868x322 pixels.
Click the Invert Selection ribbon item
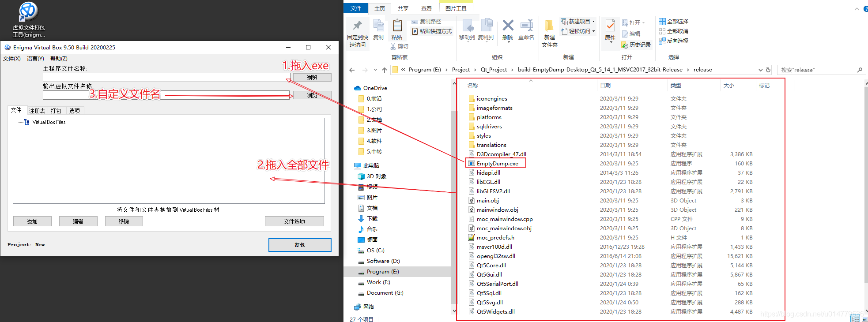673,41
